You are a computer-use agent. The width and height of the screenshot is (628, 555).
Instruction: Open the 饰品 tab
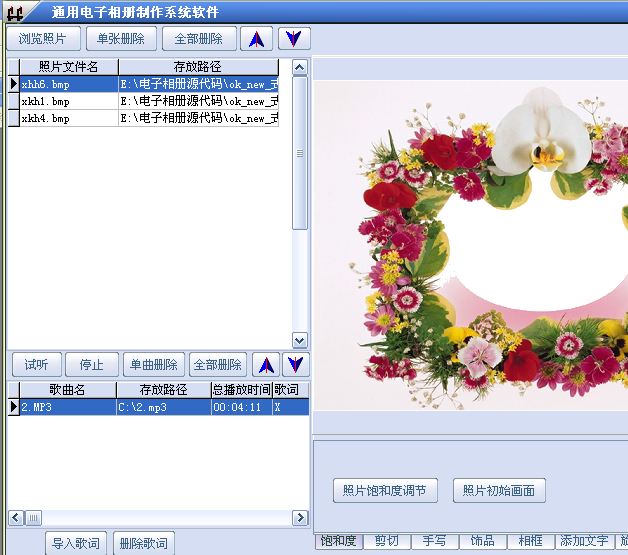[x=483, y=541]
